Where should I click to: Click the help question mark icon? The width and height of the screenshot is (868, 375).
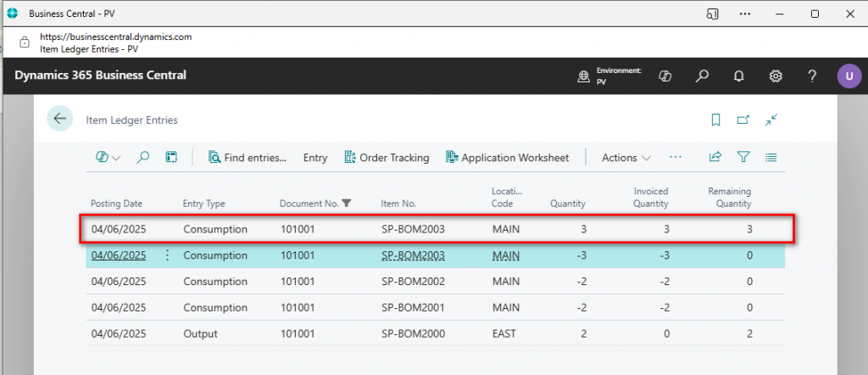pos(811,76)
